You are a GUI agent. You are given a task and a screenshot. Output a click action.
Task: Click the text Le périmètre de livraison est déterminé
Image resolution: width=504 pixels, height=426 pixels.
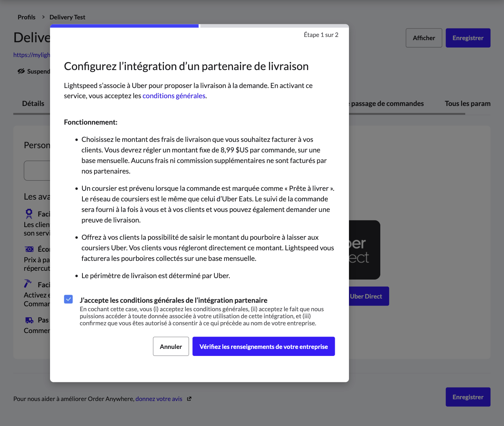[x=156, y=276]
